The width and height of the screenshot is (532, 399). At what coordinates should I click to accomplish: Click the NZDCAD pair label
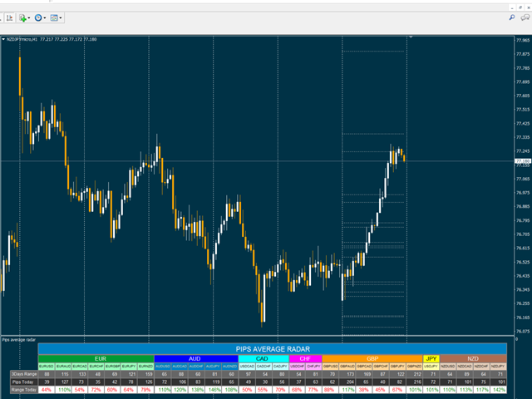(465, 367)
